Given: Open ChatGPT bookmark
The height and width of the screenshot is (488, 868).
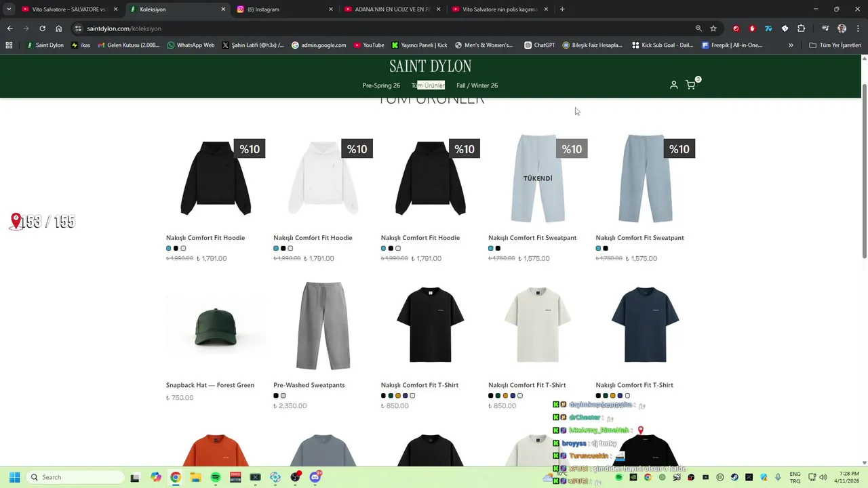Looking at the screenshot, I should (539, 45).
